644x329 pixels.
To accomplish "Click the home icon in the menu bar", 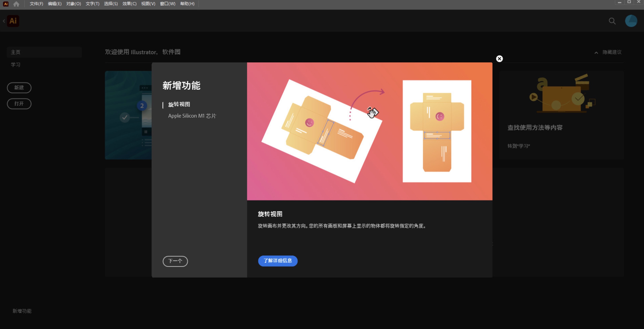I will [16, 4].
